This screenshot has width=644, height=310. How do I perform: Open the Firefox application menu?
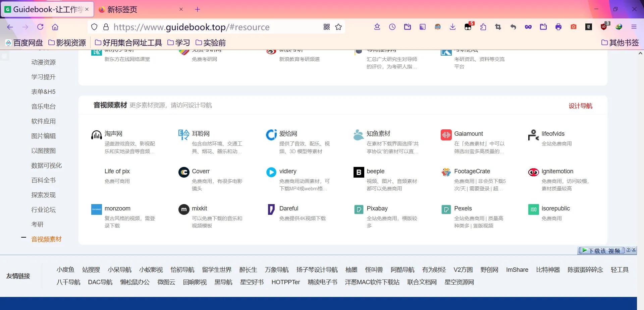(x=634, y=27)
